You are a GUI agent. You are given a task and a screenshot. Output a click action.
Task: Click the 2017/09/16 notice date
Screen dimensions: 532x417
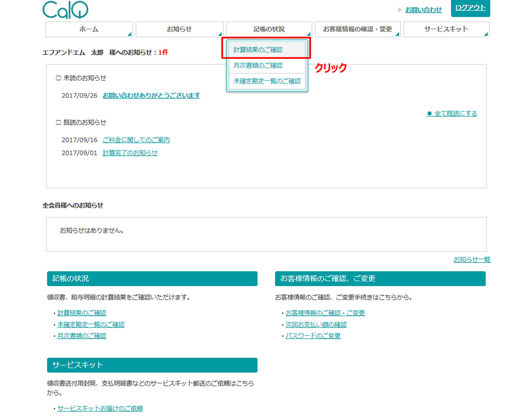[79, 140]
